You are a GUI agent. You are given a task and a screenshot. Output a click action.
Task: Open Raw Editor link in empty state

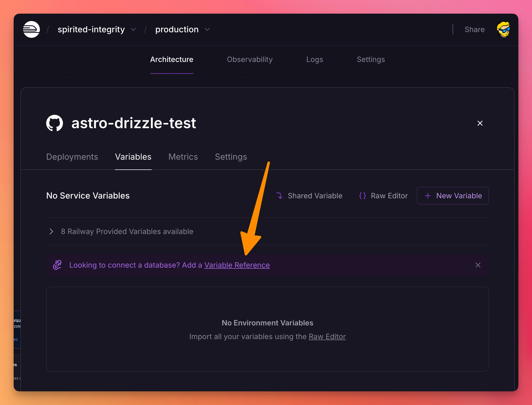click(x=327, y=336)
